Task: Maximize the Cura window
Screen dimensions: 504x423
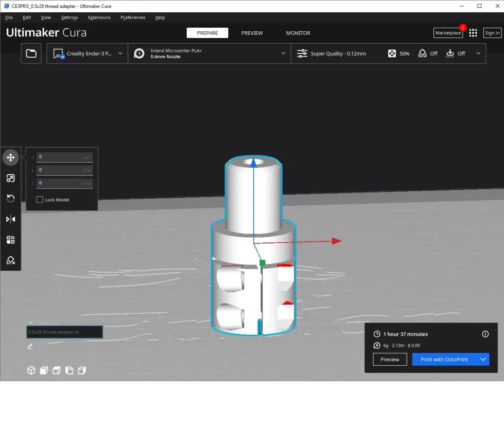Action: click(479, 6)
